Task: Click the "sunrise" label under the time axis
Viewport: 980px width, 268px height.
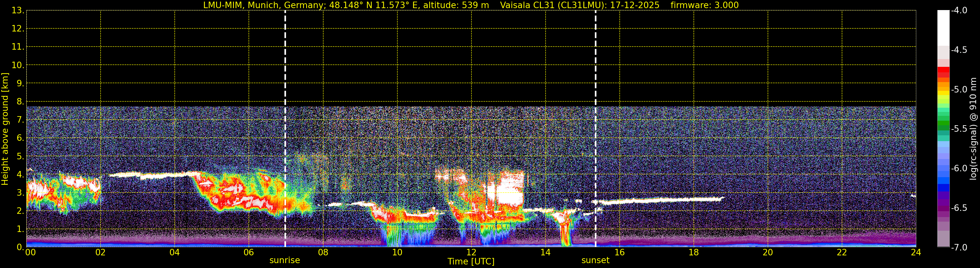Action: point(284,261)
